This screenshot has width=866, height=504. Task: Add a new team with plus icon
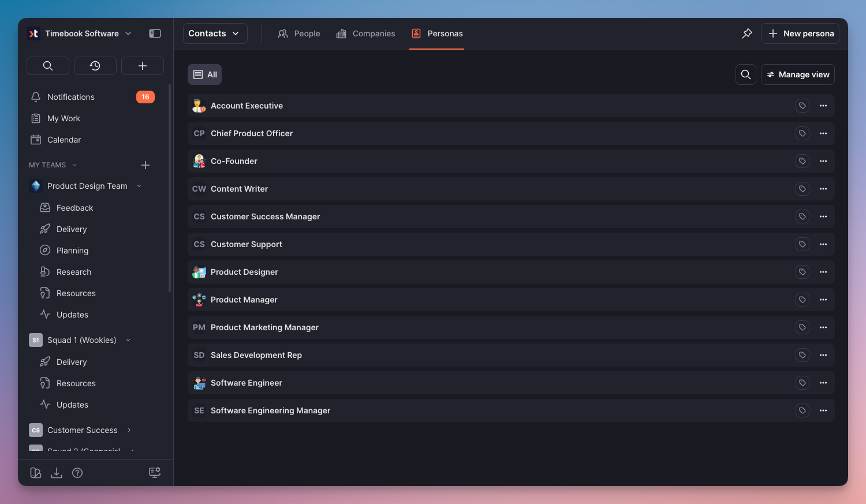coord(145,165)
